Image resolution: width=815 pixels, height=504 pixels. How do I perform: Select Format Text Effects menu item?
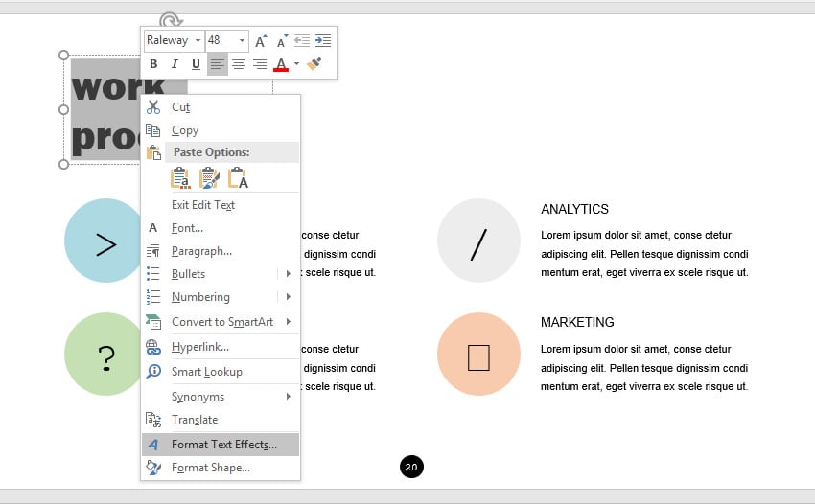click(x=223, y=445)
